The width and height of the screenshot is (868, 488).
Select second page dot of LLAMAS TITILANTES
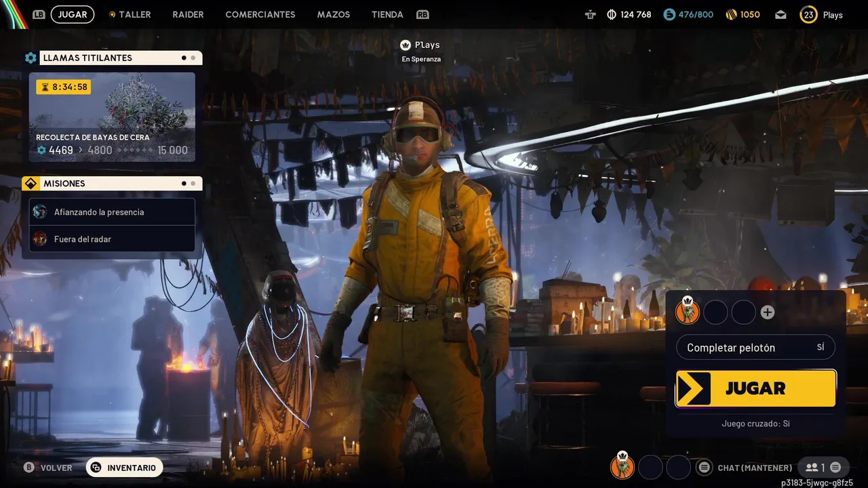click(193, 58)
